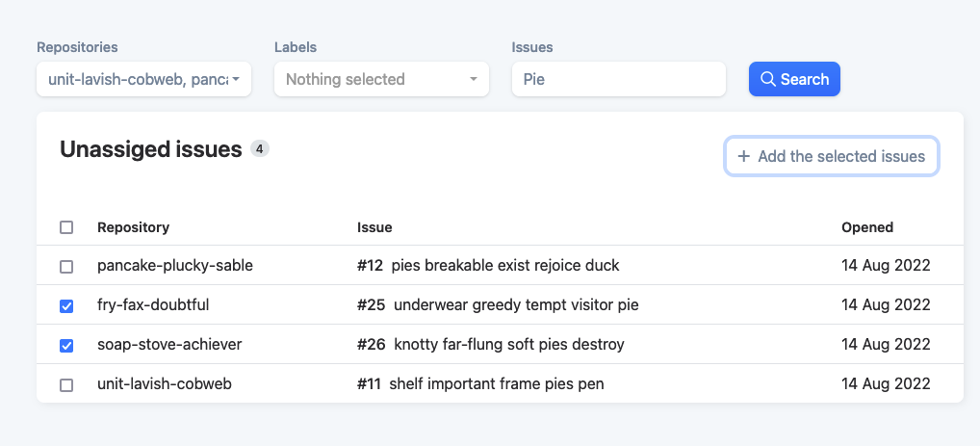This screenshot has height=446, width=980.
Task: Uncheck the soap-stove-achiever issue checkbox
Action: tap(66, 345)
